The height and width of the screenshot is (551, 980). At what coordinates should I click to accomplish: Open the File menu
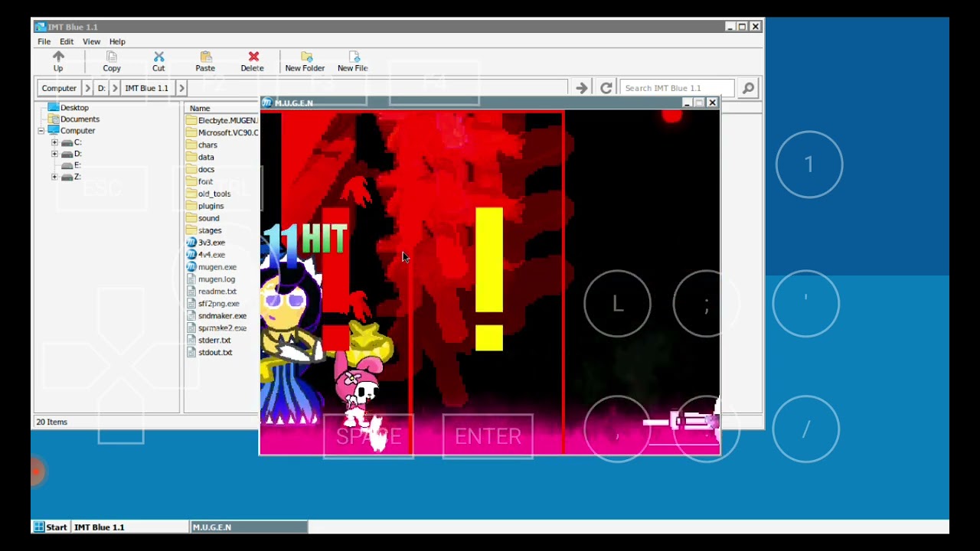click(x=44, y=41)
